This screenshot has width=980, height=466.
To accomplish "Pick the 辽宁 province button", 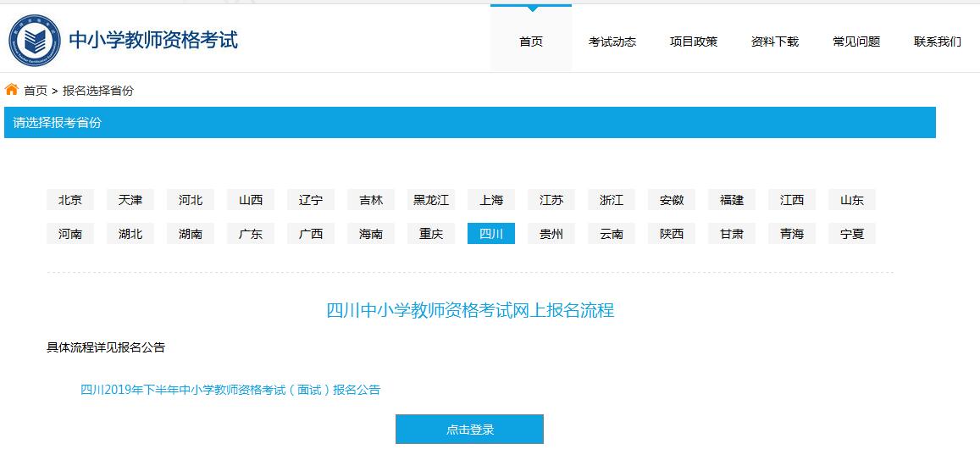I will (x=311, y=200).
